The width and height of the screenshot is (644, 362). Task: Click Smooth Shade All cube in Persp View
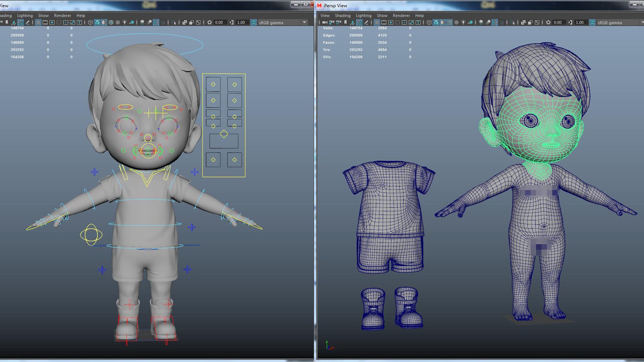[436, 22]
